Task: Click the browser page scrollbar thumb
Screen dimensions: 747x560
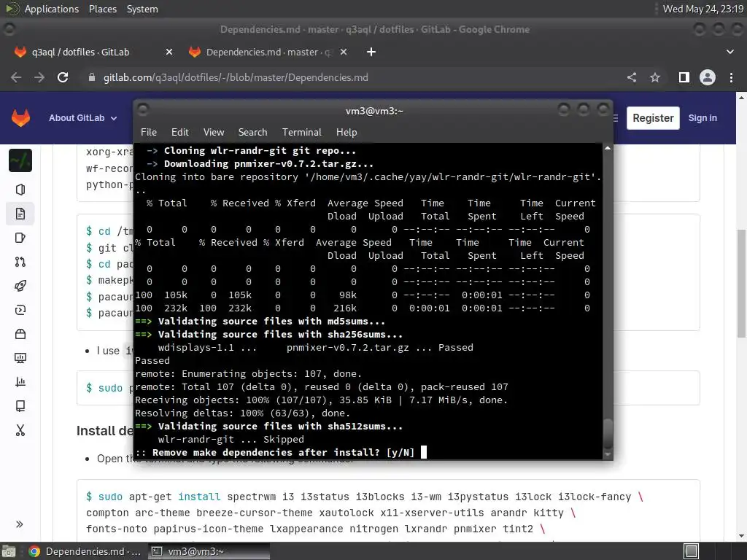Action: click(x=741, y=284)
